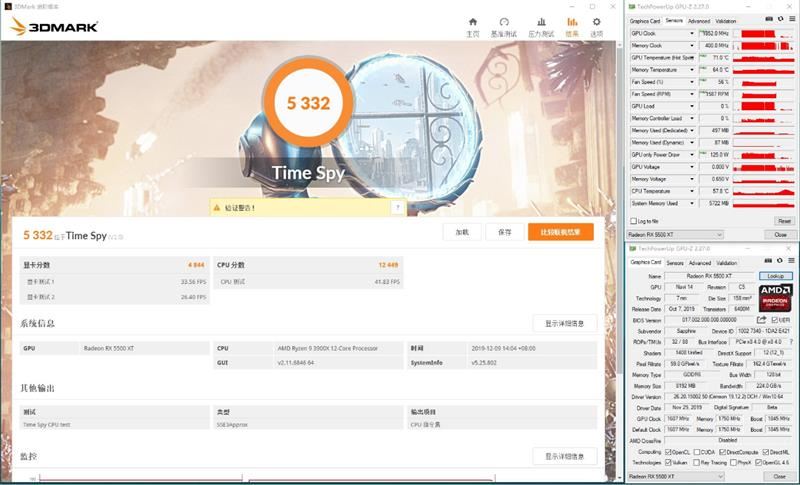Click the BIOS export share icon
This screenshot has width=800, height=485.
pos(761,320)
